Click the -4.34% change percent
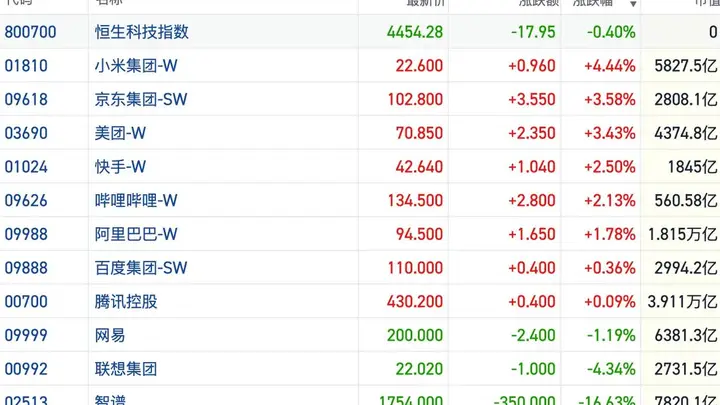The image size is (720, 405). click(611, 369)
